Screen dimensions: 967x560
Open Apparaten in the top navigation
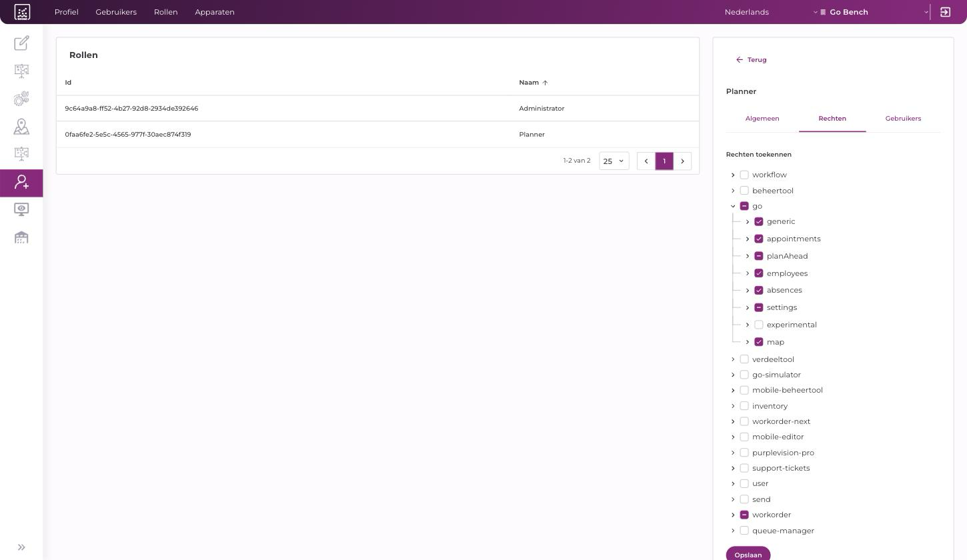click(215, 12)
